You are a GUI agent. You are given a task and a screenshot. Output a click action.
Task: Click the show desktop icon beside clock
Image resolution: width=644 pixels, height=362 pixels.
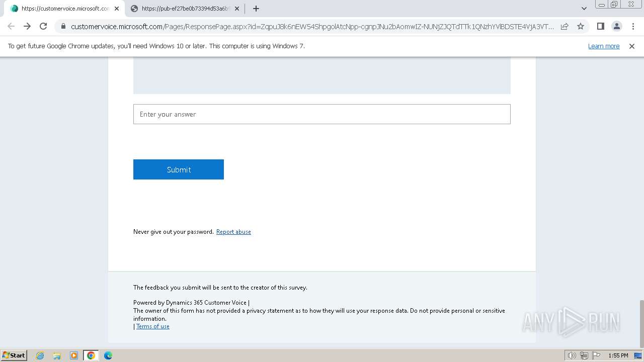point(638,355)
